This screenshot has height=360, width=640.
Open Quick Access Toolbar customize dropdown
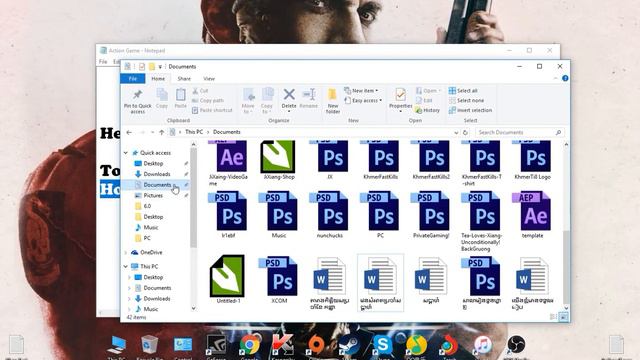pyautogui.click(x=160, y=67)
